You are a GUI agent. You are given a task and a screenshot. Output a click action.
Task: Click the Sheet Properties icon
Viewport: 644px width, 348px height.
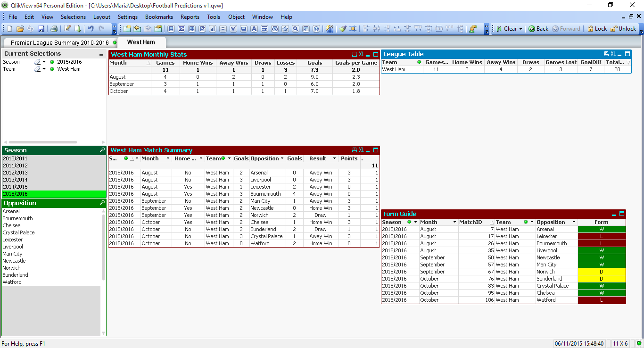click(158, 29)
